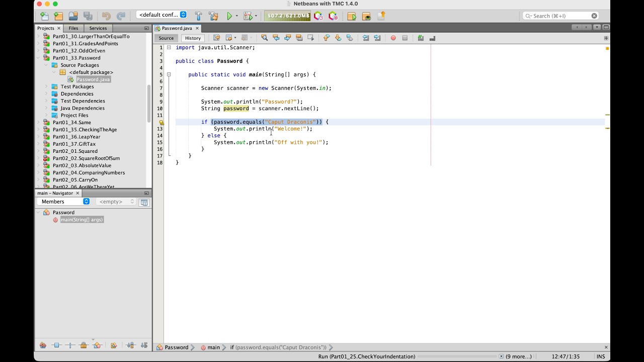
Task: Toggle Show Static Members filter in Navigator
Action: (x=70, y=345)
